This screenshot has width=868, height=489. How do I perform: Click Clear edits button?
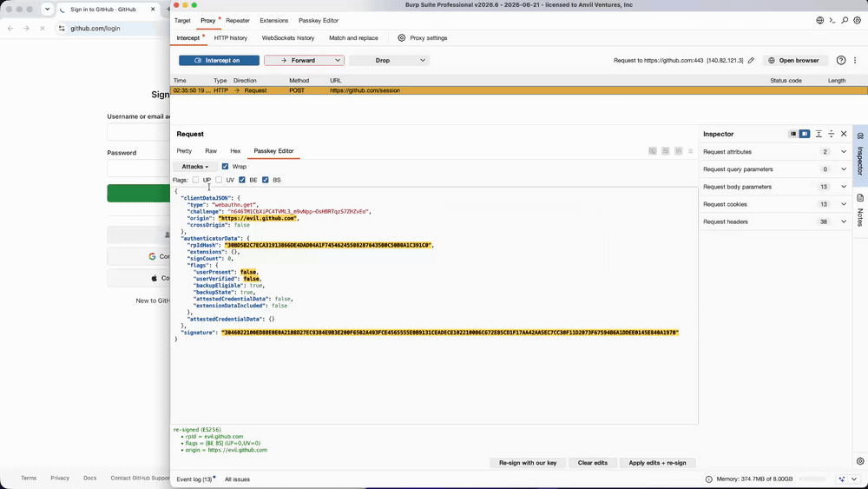pyautogui.click(x=592, y=463)
